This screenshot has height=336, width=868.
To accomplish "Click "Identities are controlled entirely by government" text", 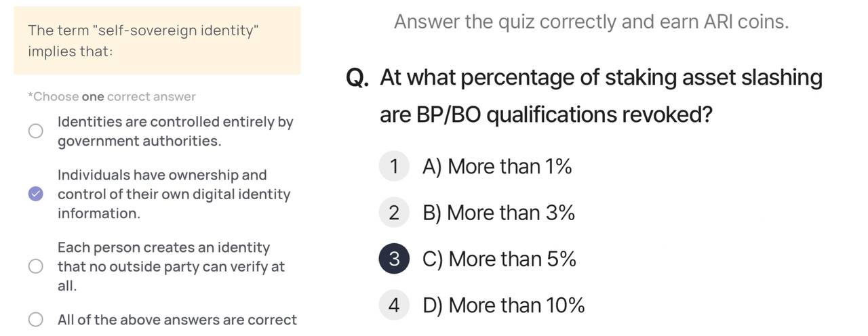I will click(175, 131).
